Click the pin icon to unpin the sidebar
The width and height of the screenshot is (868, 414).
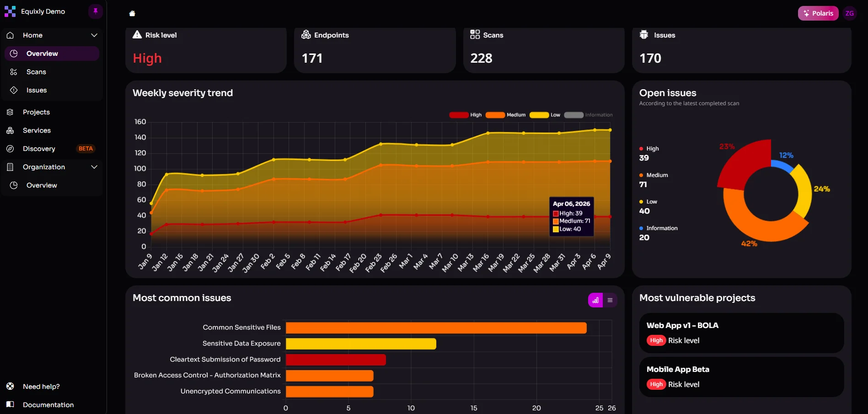[95, 11]
